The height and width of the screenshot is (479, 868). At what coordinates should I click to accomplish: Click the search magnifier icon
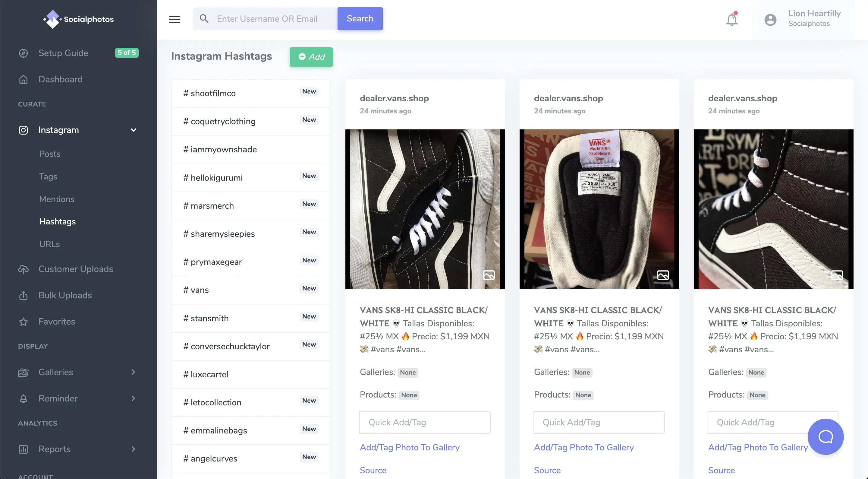[x=204, y=19]
